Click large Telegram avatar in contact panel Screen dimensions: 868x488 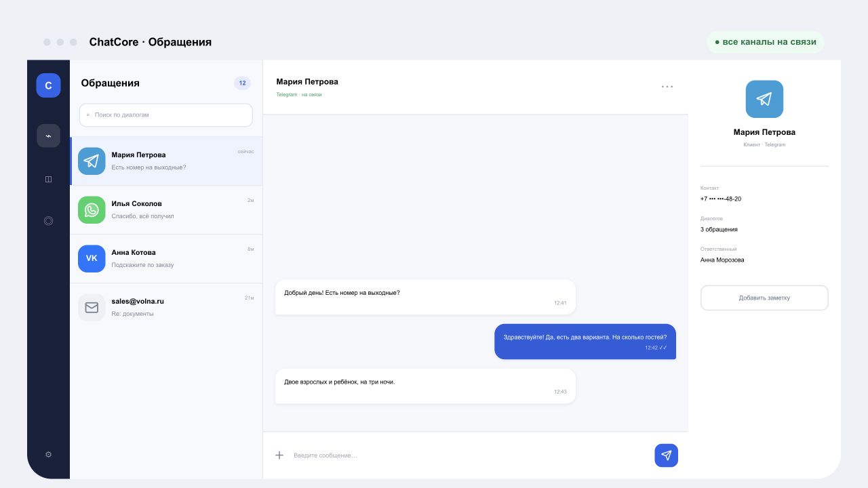coord(764,99)
